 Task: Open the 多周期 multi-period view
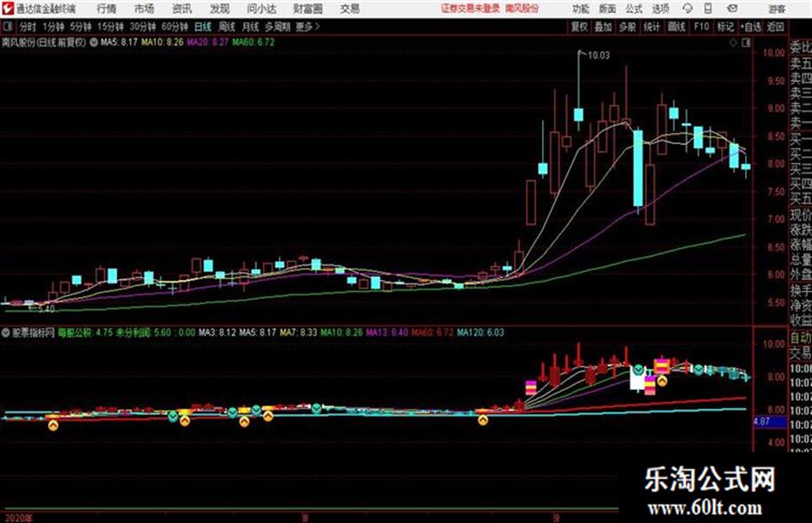tap(278, 26)
